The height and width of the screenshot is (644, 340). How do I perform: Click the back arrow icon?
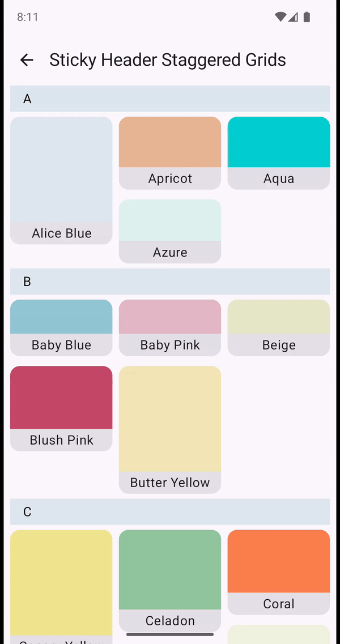pos(27,59)
